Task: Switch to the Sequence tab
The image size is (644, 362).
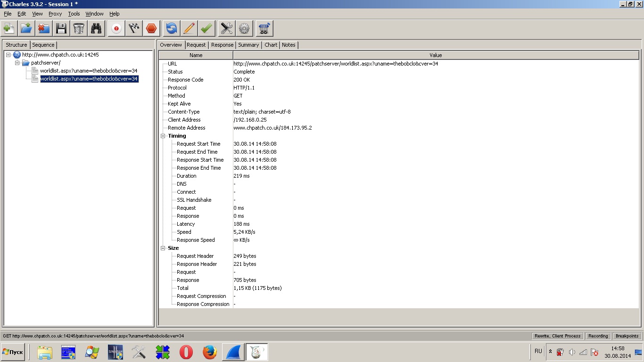Action: coord(43,45)
